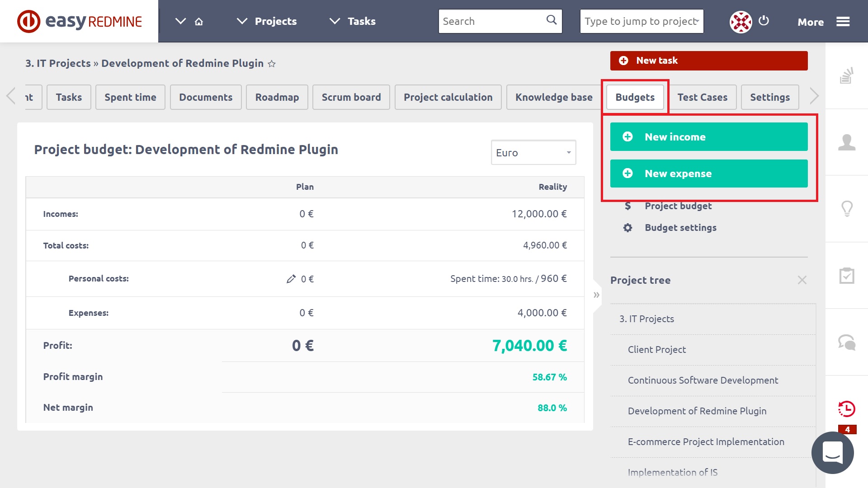Image resolution: width=868 pixels, height=488 pixels.
Task: Open the Euro currency dropdown
Action: pyautogui.click(x=533, y=153)
